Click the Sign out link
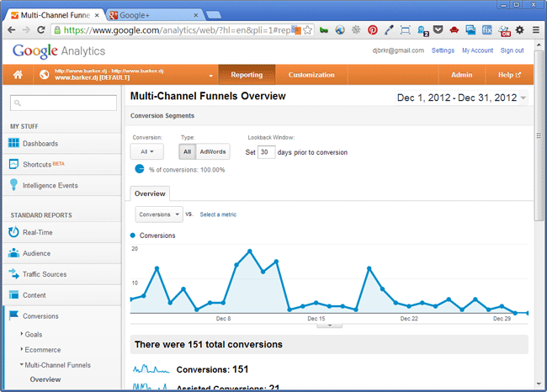This screenshot has height=392, width=547. pos(512,50)
